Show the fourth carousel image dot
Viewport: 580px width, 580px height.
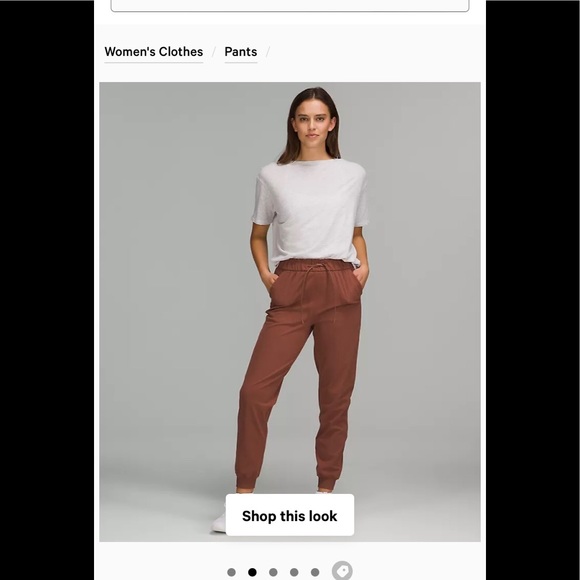pyautogui.click(x=294, y=572)
